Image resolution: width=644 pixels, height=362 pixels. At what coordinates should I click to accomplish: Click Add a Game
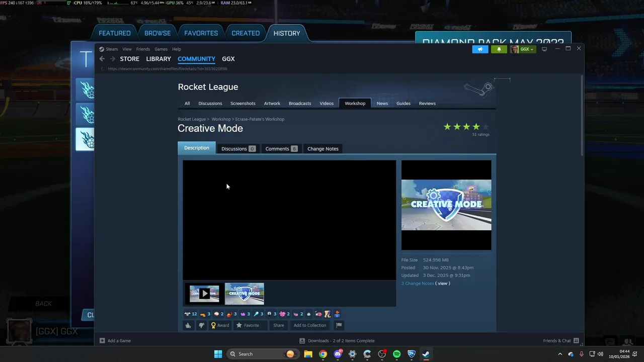point(115,340)
